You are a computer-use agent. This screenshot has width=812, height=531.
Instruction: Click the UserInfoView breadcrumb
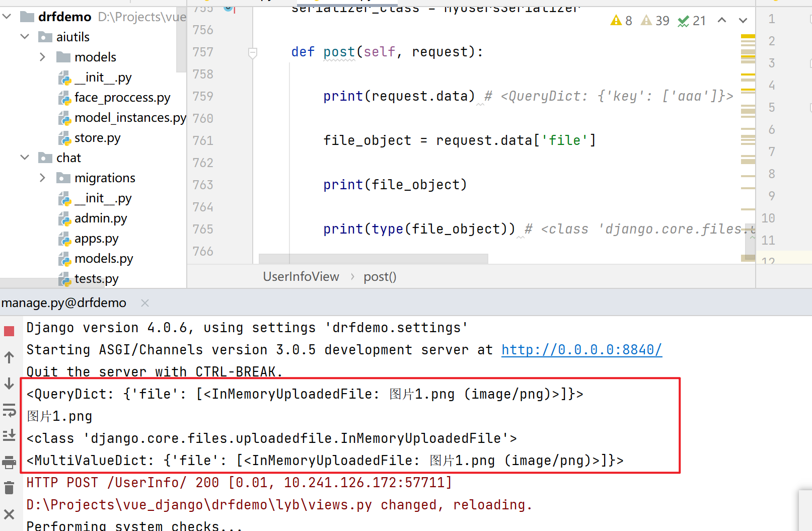point(301,277)
